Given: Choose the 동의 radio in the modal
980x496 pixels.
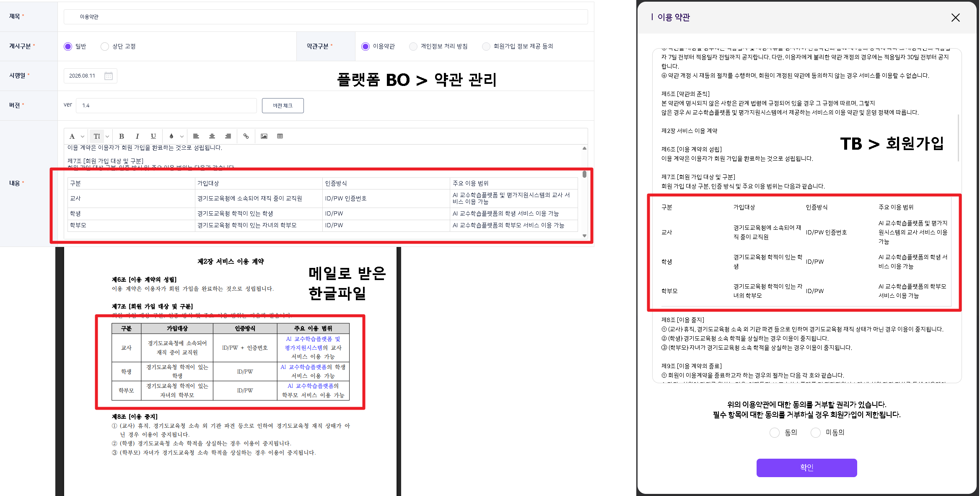Looking at the screenshot, I should click(x=775, y=433).
